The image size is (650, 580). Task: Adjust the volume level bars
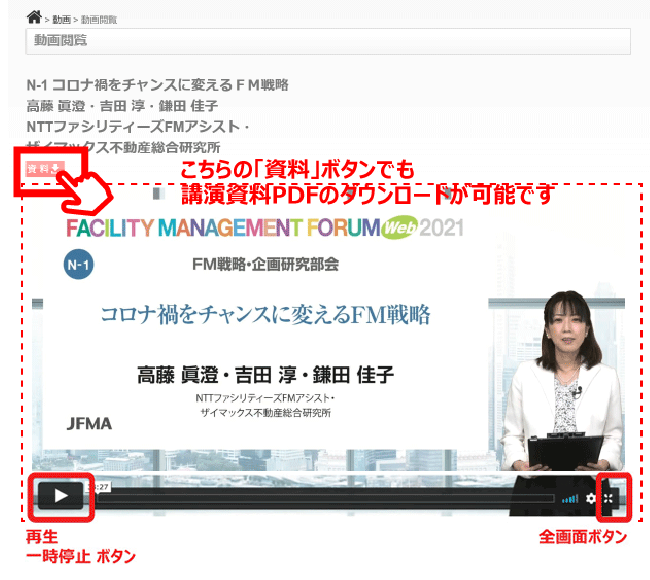pyautogui.click(x=570, y=499)
